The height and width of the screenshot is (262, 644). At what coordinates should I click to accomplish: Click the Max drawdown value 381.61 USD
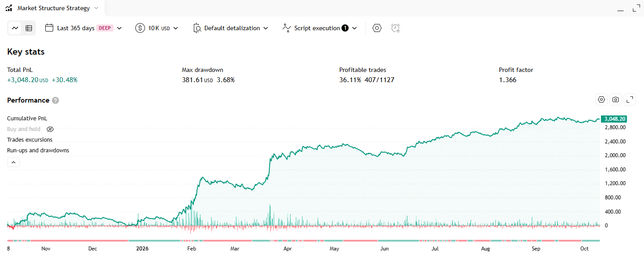point(197,80)
